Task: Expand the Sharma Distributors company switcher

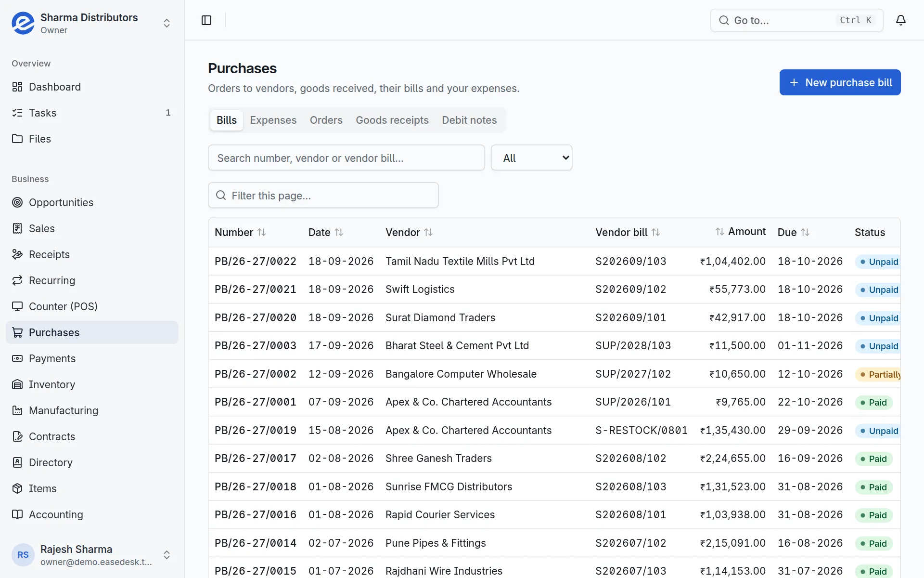Action: [167, 23]
